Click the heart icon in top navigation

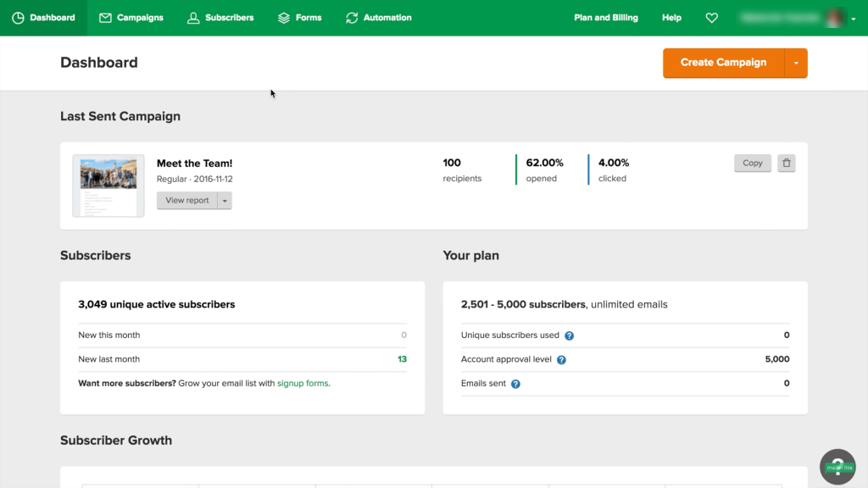coord(711,18)
